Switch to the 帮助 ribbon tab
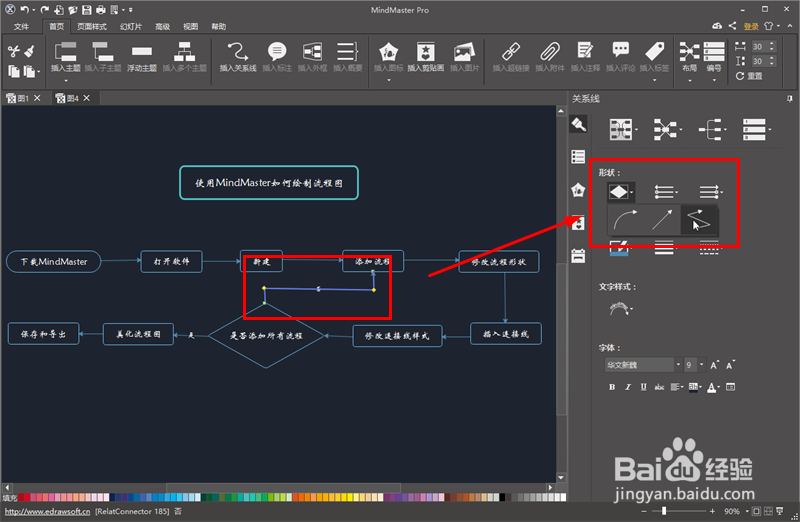 click(x=218, y=26)
